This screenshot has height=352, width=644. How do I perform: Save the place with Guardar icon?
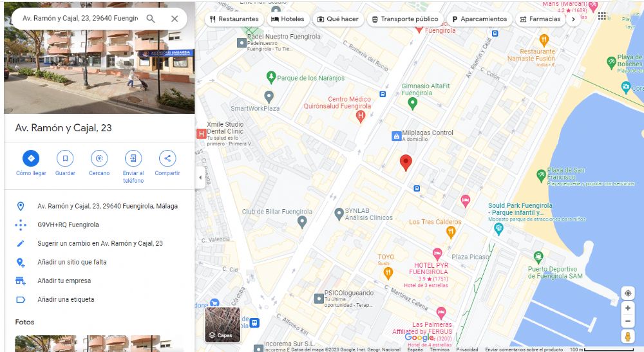coord(65,158)
